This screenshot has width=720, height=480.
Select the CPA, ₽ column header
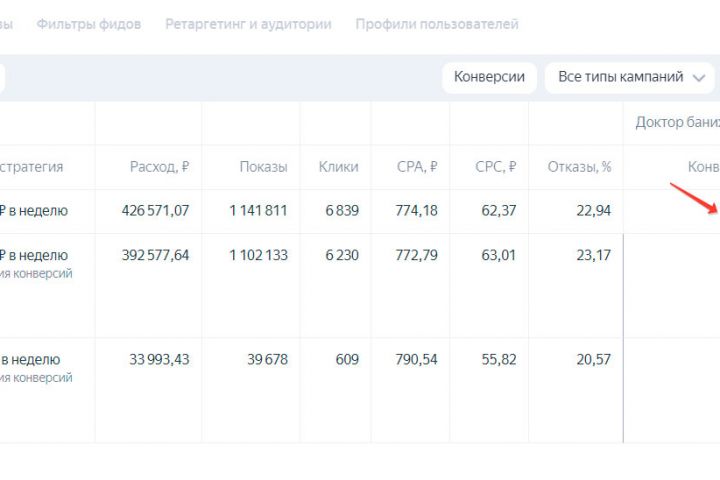tap(417, 167)
